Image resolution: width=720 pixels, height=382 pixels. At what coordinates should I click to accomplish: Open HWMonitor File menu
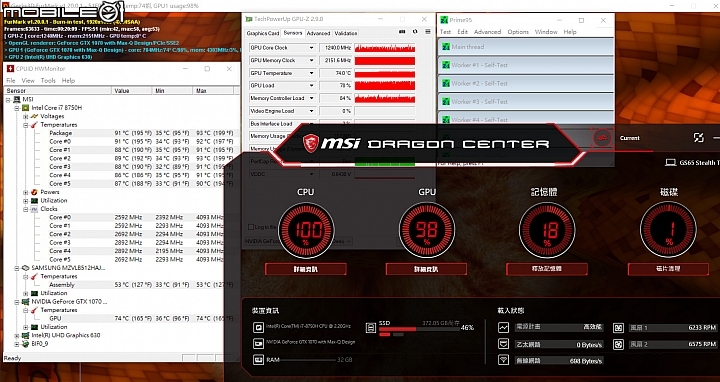tap(11, 80)
